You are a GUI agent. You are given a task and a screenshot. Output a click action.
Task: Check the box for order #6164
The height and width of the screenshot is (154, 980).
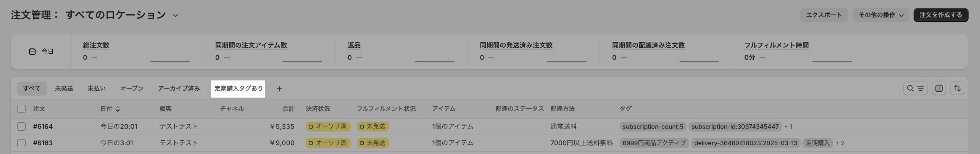point(21,127)
